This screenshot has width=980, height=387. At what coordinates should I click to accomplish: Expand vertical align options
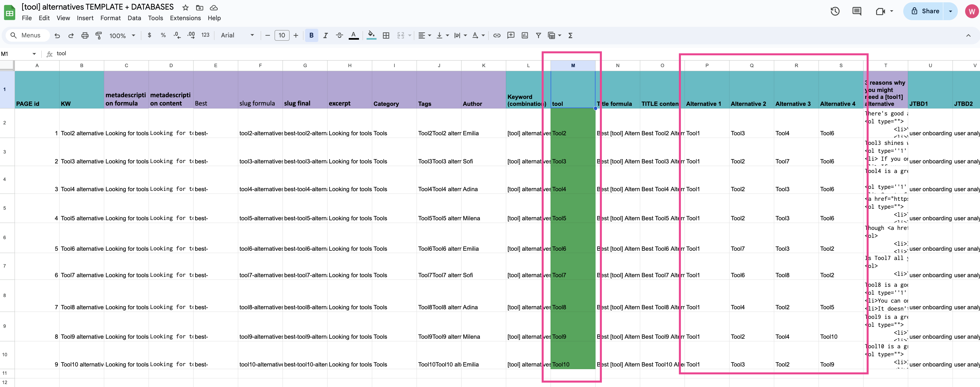(447, 35)
